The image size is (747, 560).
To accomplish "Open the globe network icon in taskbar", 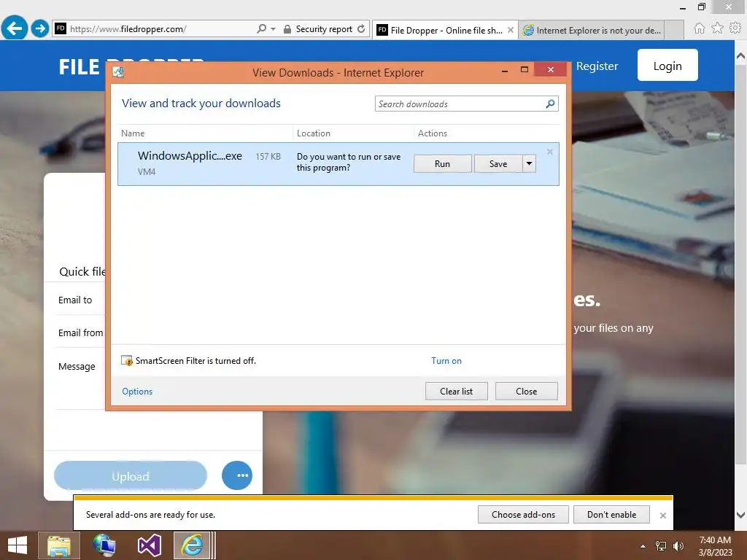I will [x=104, y=545].
